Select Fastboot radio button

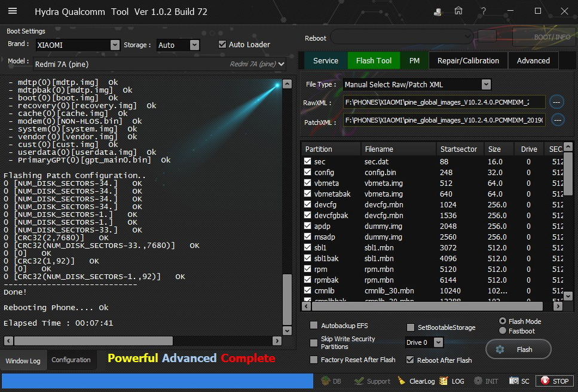click(x=503, y=330)
